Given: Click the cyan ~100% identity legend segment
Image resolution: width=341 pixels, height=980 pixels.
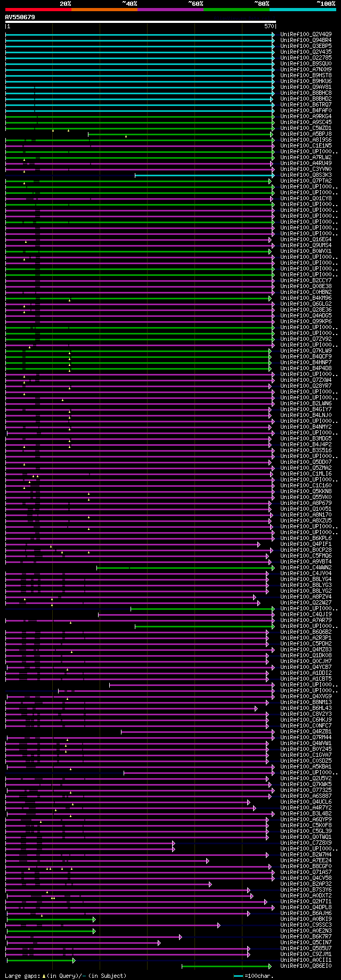Looking at the screenshot, I should click(x=303, y=9).
